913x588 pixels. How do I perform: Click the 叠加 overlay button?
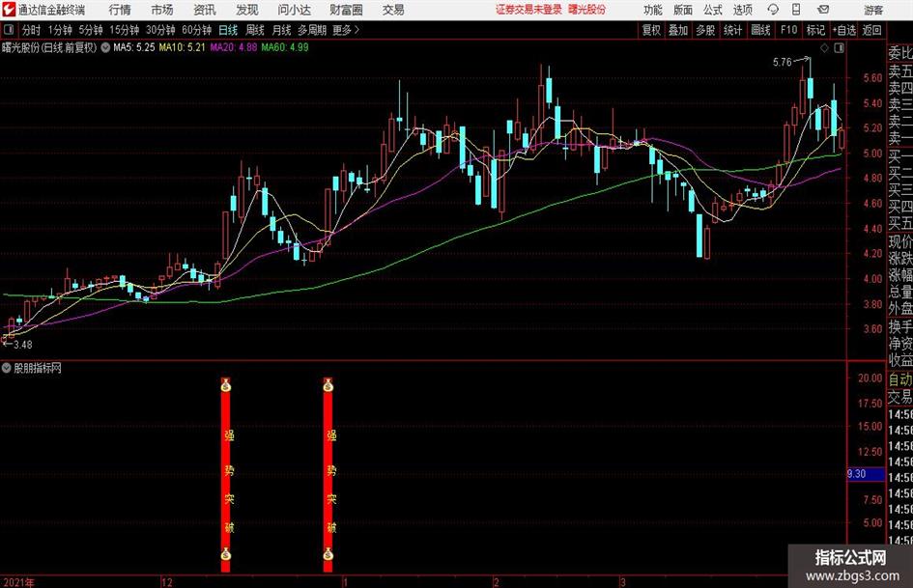click(x=678, y=30)
